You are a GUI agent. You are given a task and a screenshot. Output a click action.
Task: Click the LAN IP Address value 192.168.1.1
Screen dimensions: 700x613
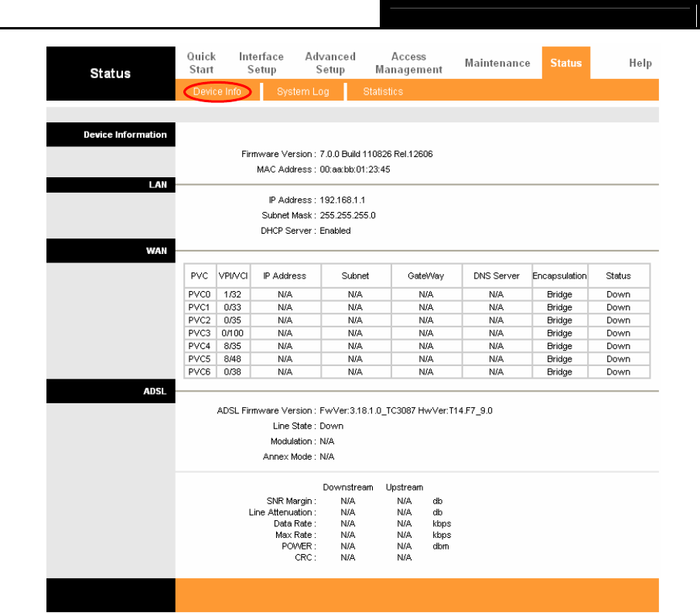(x=343, y=200)
